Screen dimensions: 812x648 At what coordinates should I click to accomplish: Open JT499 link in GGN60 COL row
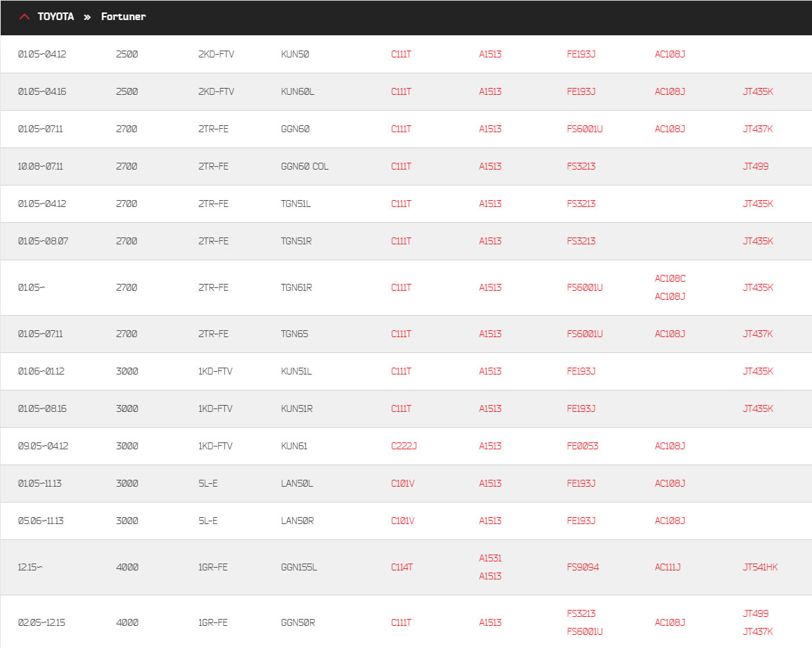(755, 166)
